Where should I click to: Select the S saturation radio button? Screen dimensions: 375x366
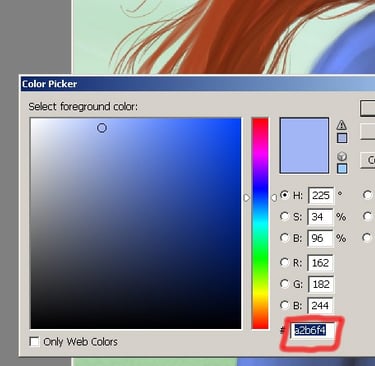284,216
